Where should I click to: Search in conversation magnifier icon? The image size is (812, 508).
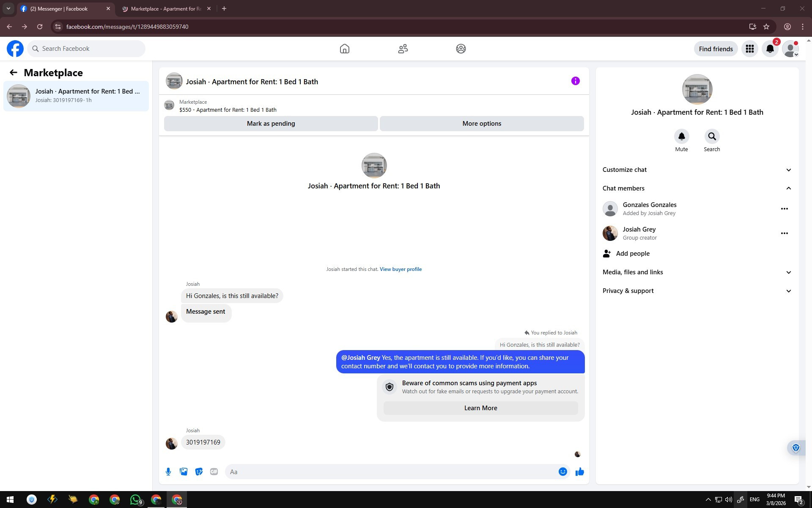[x=712, y=136]
